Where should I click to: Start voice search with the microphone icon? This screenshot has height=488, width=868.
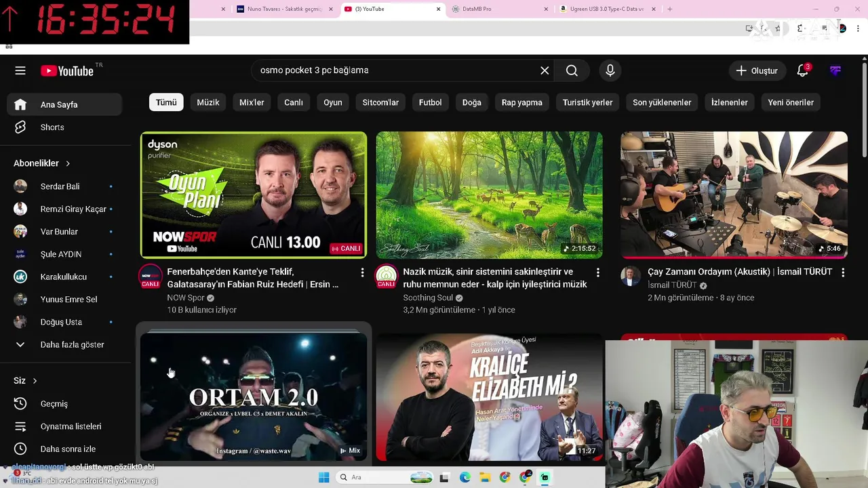point(610,70)
